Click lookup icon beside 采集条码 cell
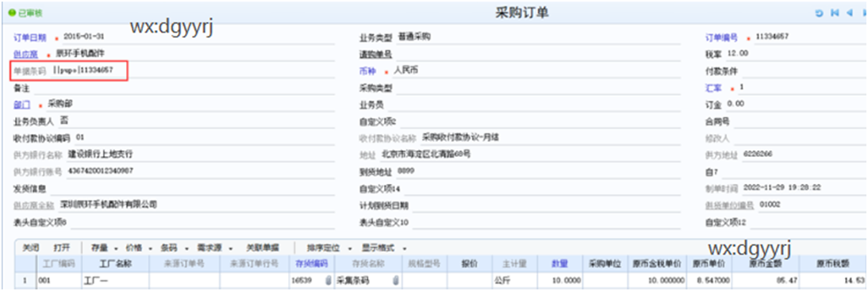Viewport: 868px width, 291px height. point(395,281)
